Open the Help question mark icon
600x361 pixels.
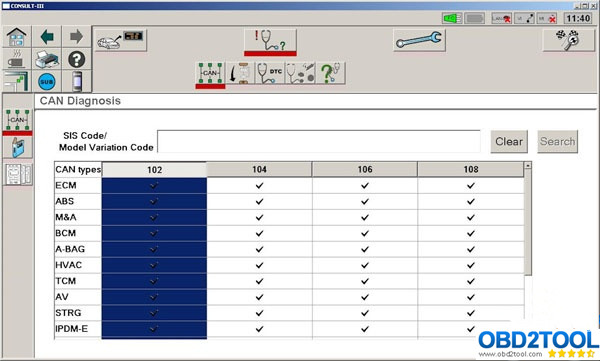77,59
